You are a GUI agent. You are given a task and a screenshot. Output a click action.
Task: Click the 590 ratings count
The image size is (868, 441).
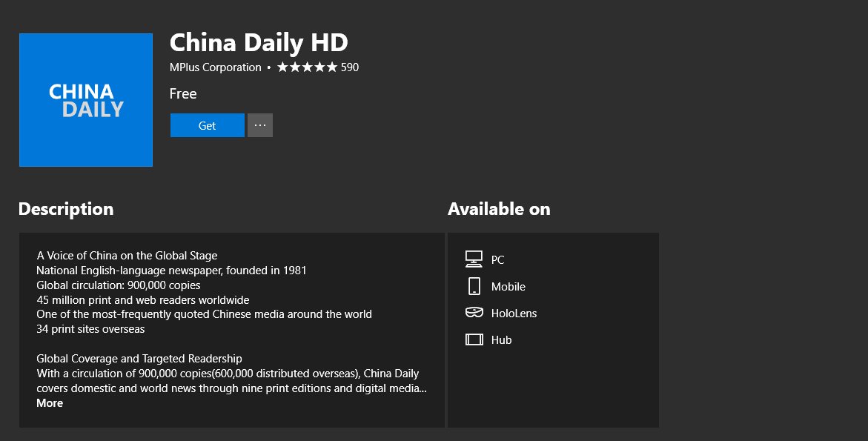pos(350,67)
